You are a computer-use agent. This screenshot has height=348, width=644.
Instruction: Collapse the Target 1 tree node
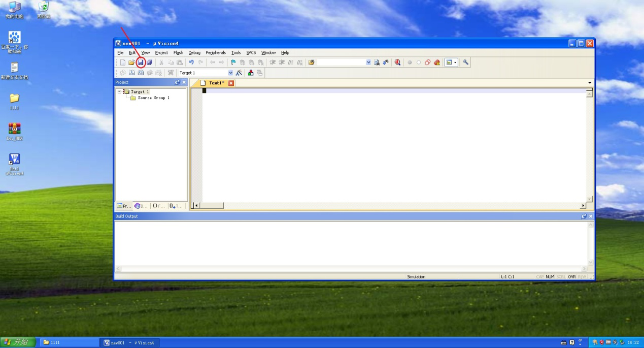[x=120, y=91]
